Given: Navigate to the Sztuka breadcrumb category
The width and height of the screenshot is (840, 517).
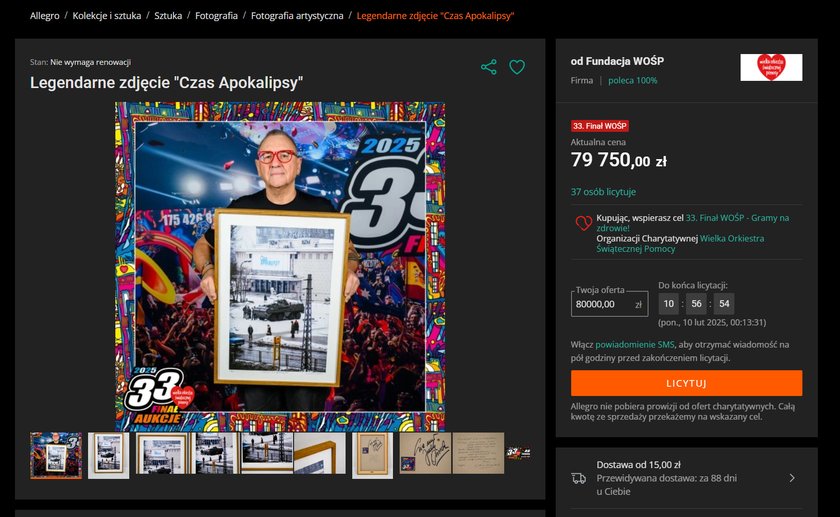Looking at the screenshot, I should click(168, 16).
